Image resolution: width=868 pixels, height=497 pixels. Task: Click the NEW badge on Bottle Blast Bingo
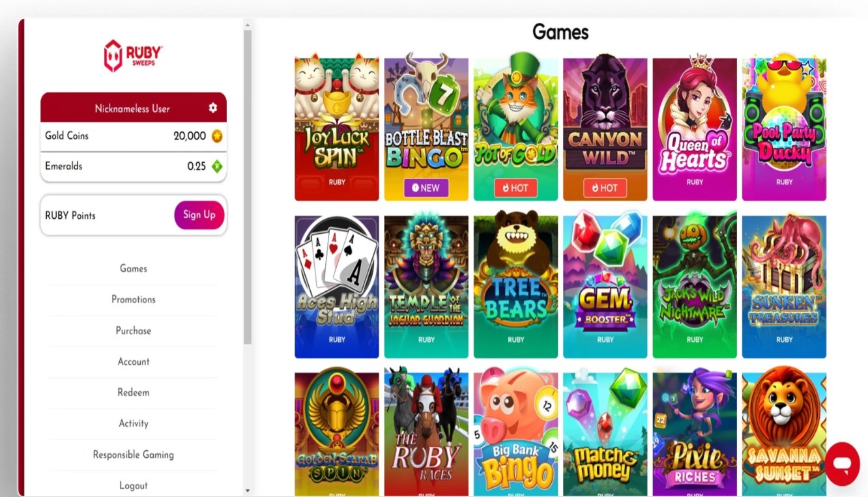[x=426, y=188]
